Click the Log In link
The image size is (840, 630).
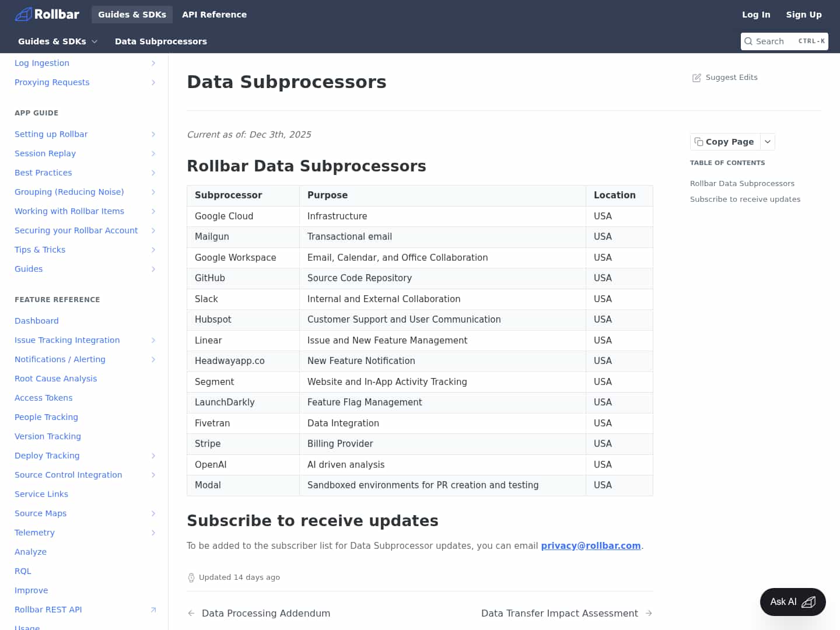tap(756, 15)
